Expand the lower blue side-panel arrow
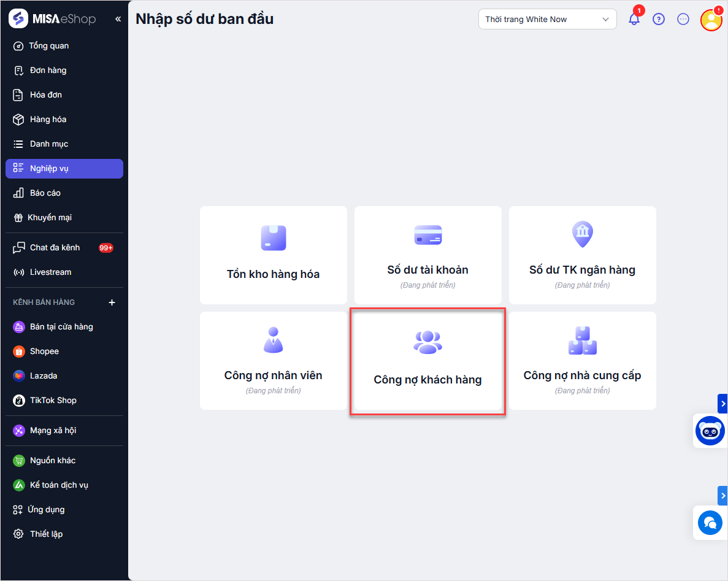The image size is (728, 581). (722, 496)
